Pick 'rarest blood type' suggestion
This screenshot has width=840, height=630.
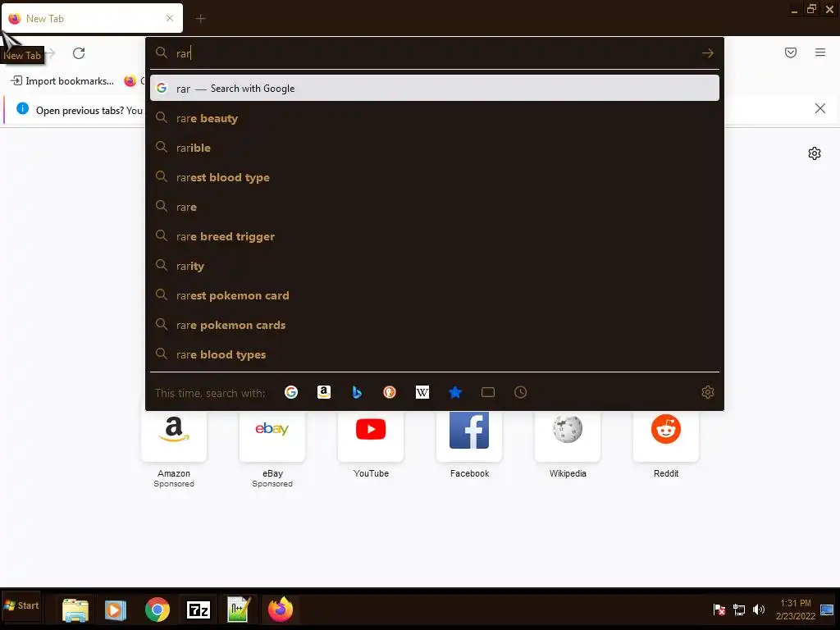(435, 177)
